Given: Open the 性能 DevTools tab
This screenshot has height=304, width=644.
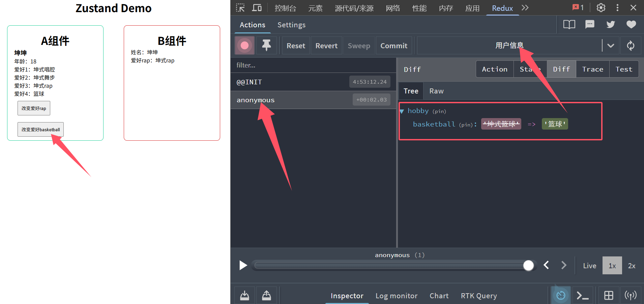Looking at the screenshot, I should coord(419,8).
